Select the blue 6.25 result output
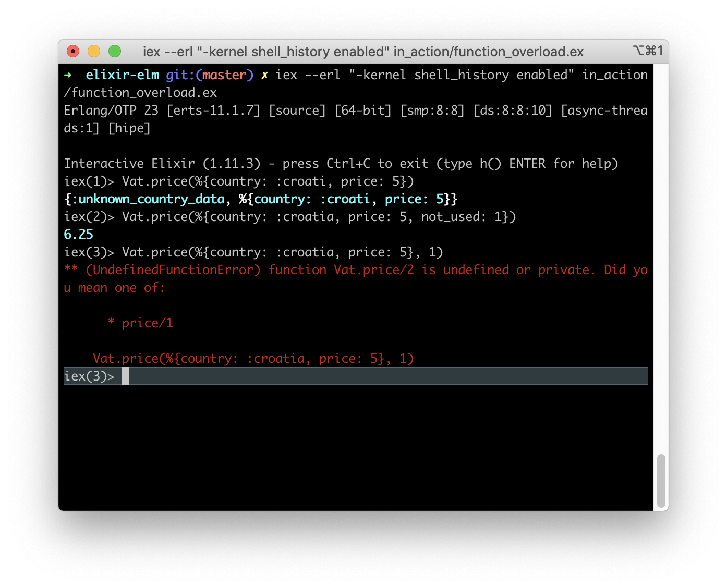The width and height of the screenshot is (727, 588). click(x=78, y=234)
